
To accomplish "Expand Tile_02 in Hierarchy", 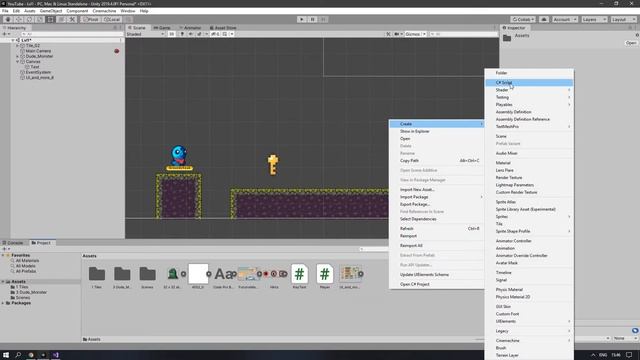I will point(18,46).
